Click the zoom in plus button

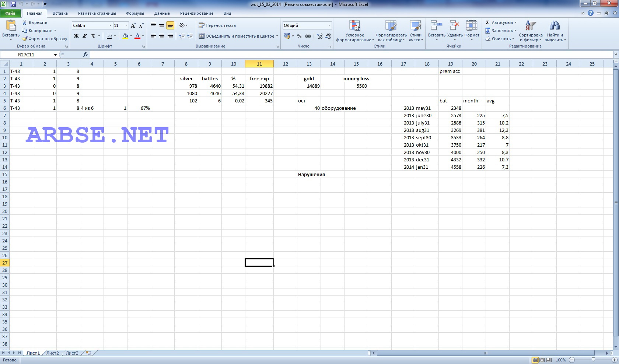pyautogui.click(x=614, y=360)
